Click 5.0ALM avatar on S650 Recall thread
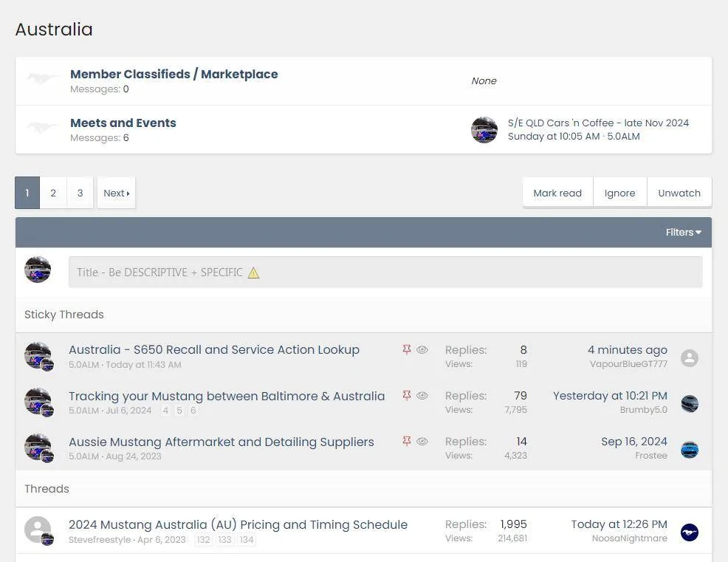Viewport: 728px width, 562px height. point(38,356)
